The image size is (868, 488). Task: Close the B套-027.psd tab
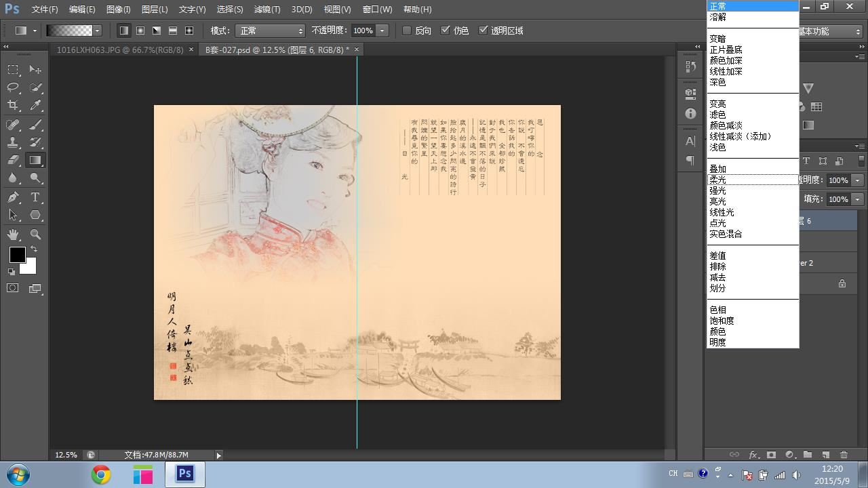click(x=357, y=49)
